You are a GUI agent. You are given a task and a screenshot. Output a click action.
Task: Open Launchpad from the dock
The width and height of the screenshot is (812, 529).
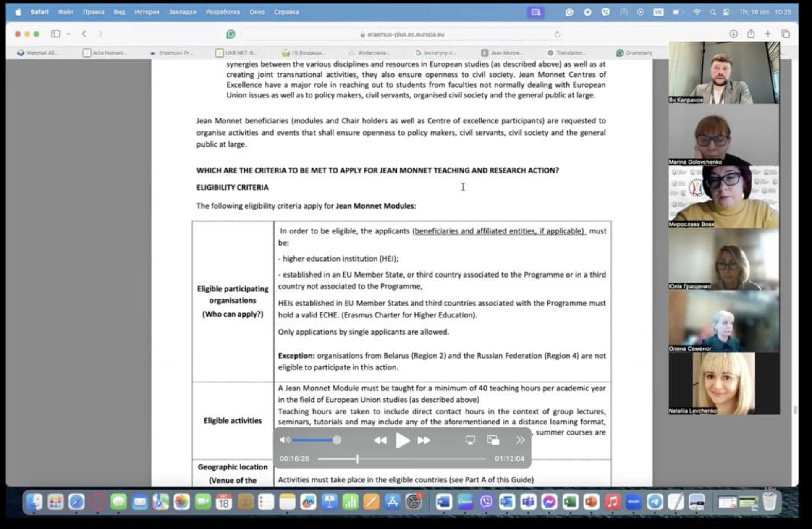[55, 502]
